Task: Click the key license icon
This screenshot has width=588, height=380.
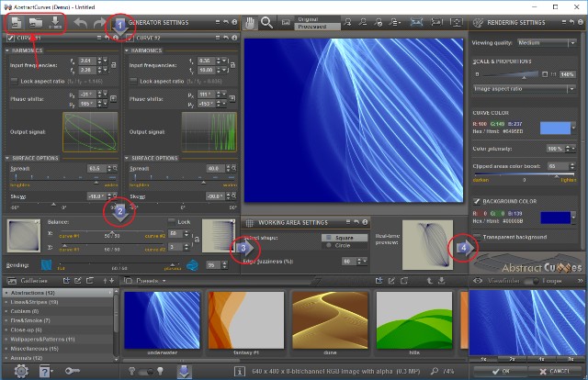Action: [72, 371]
